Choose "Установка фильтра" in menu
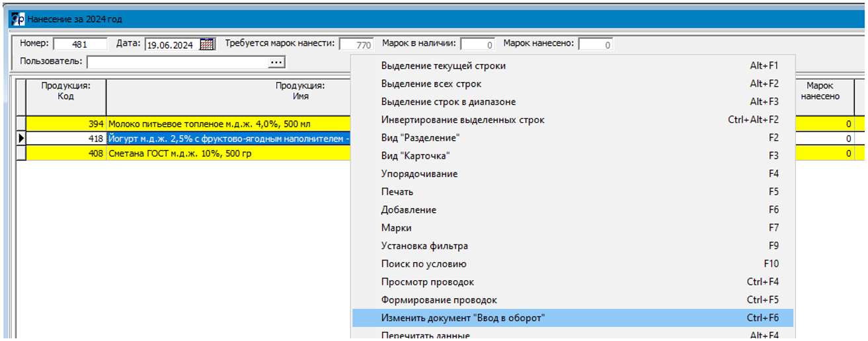 point(424,246)
